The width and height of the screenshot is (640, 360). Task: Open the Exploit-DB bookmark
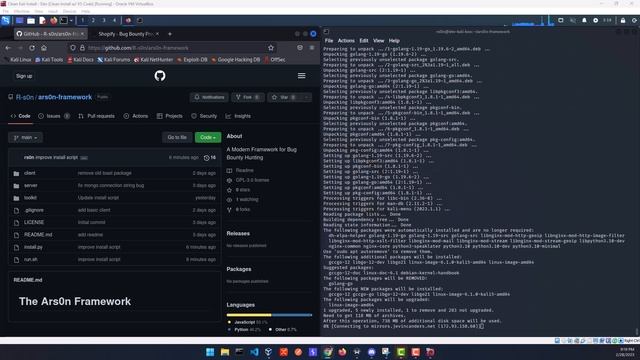pyautogui.click(x=192, y=60)
